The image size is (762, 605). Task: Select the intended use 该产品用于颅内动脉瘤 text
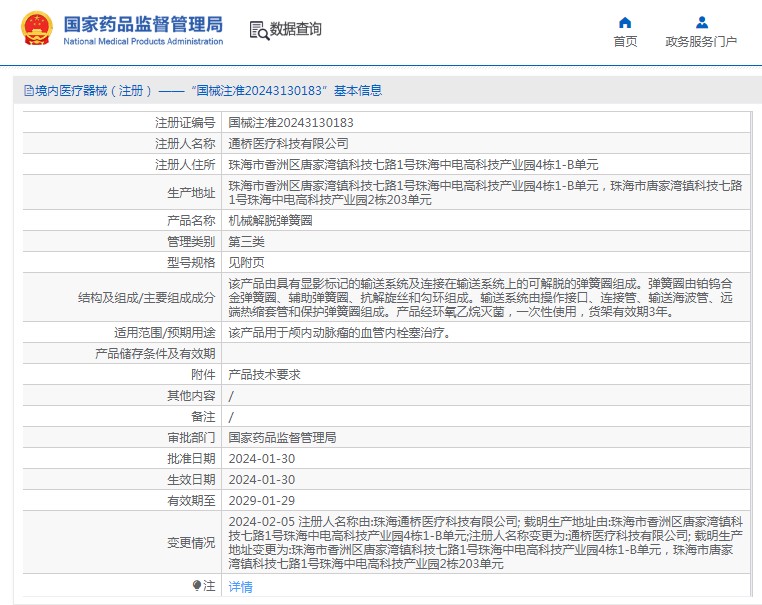click(339, 333)
